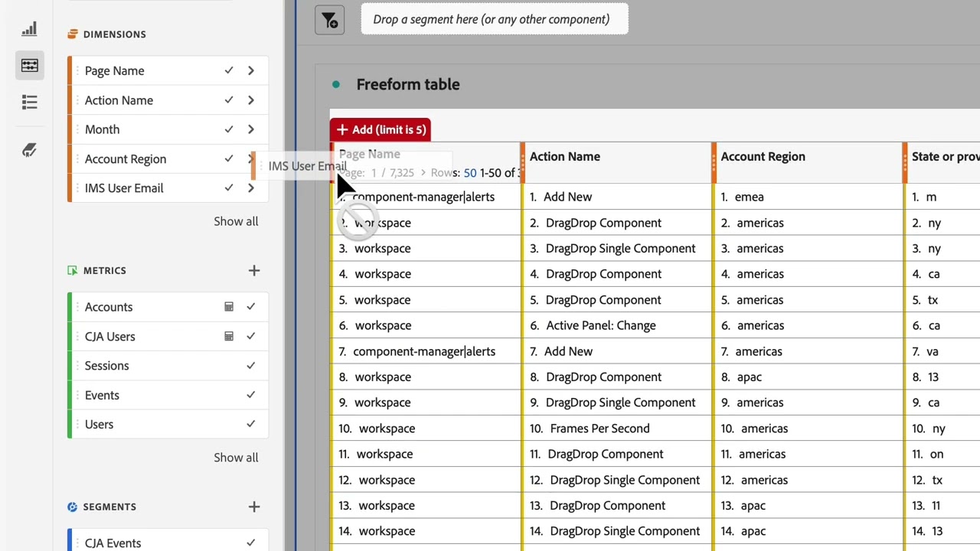Click the Dimensions section icon
Screen dimensions: 980x551
[x=73, y=34]
